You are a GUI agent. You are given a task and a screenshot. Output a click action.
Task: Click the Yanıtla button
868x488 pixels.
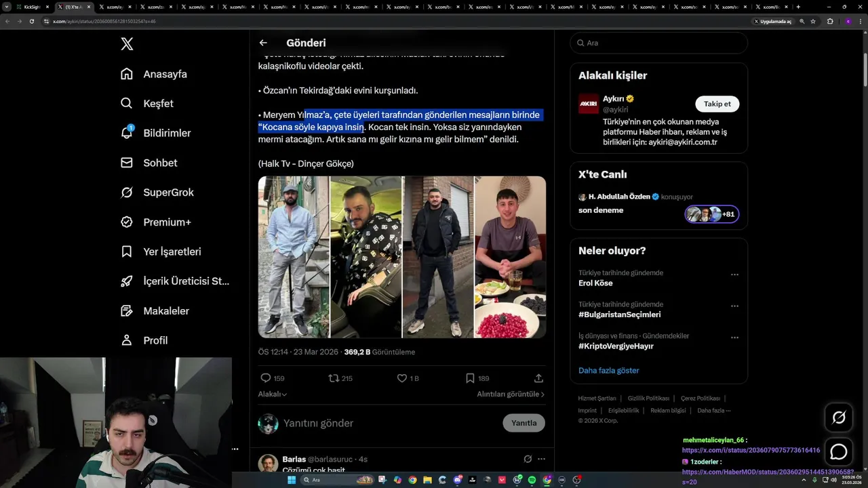[524, 423]
